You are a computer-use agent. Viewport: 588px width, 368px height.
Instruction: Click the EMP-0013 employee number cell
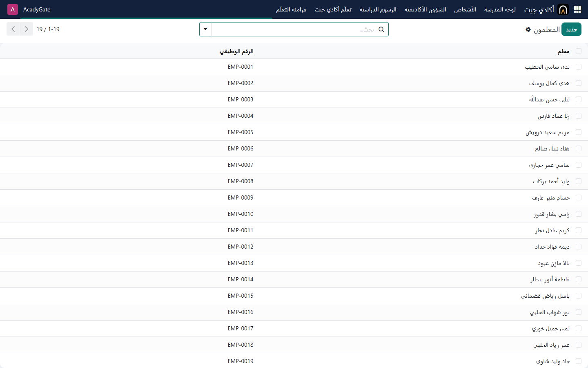click(241, 263)
